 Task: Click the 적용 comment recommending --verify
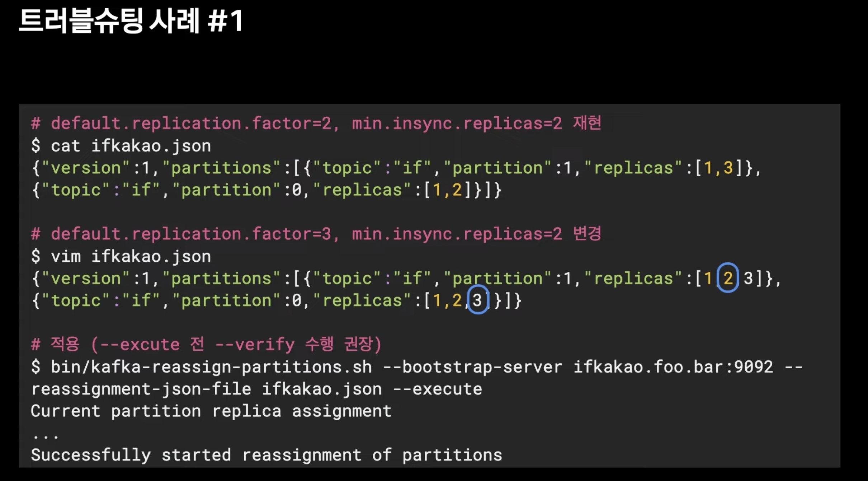(x=206, y=344)
